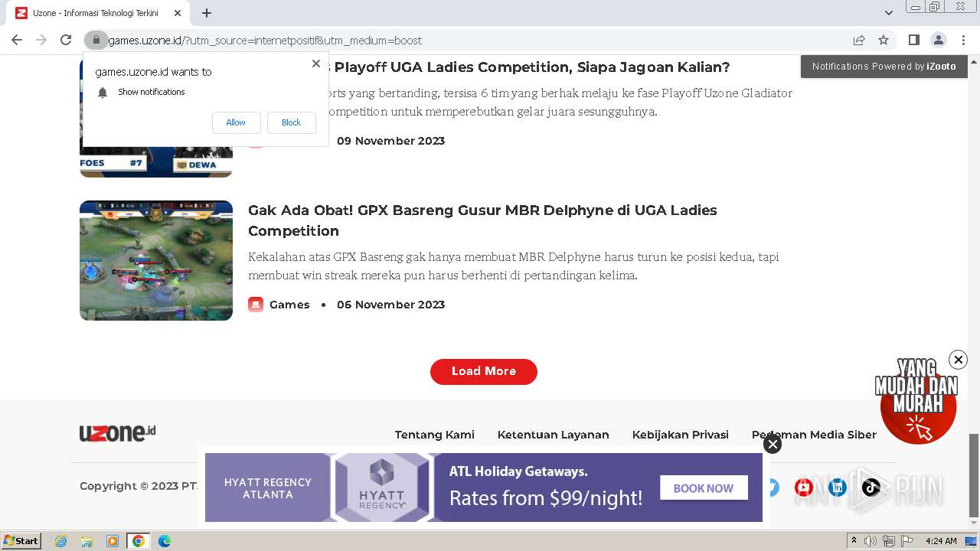This screenshot has height=551, width=980.
Task: Launch Internet Explorer from the taskbar
Action: click(x=60, y=541)
